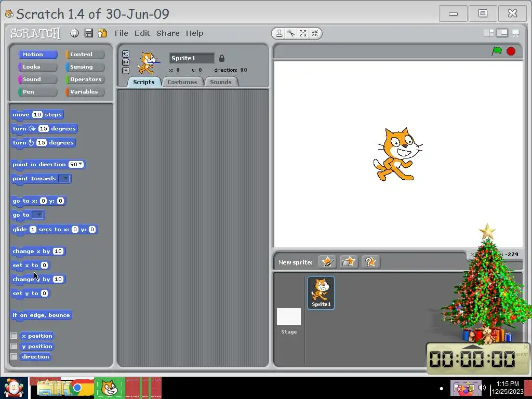
Task: Open the File menu
Action: [x=121, y=33]
